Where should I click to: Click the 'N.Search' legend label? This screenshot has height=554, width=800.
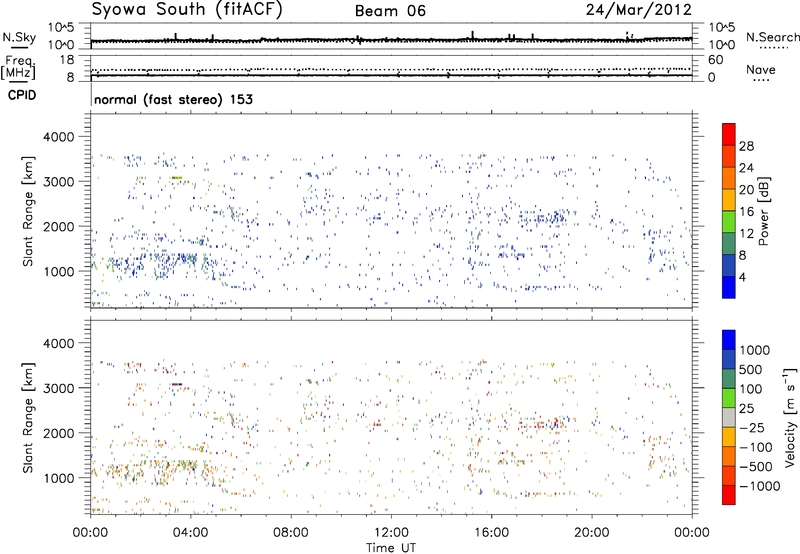(773, 37)
